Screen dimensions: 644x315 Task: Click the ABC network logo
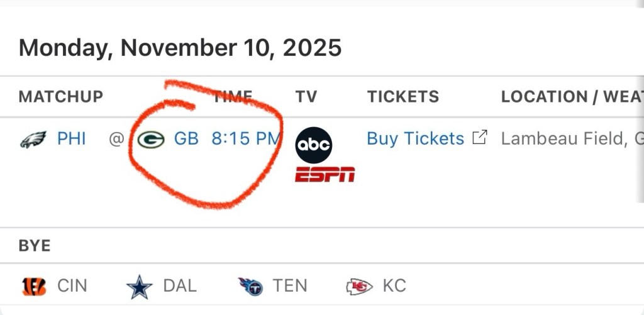(x=314, y=145)
